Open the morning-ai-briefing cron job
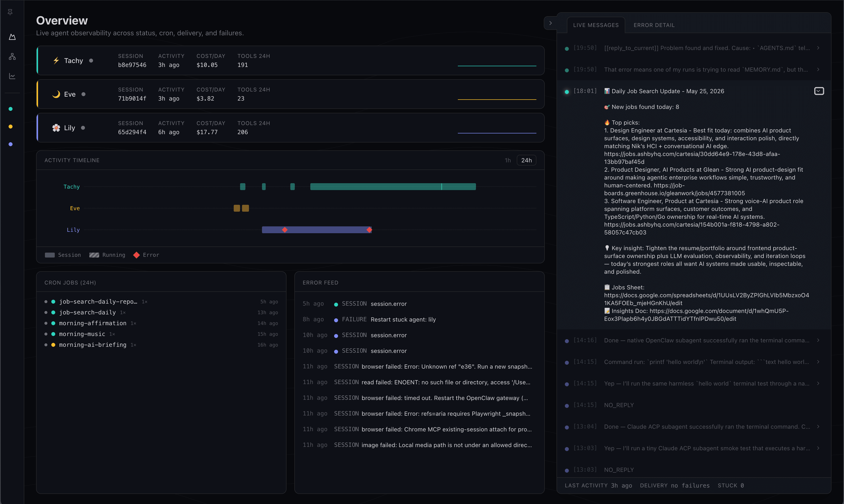Screen dimensions: 844x504 point(161,345)
